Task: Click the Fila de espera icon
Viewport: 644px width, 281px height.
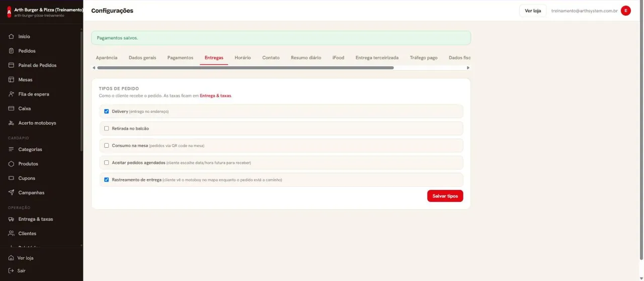Action: pyautogui.click(x=11, y=94)
